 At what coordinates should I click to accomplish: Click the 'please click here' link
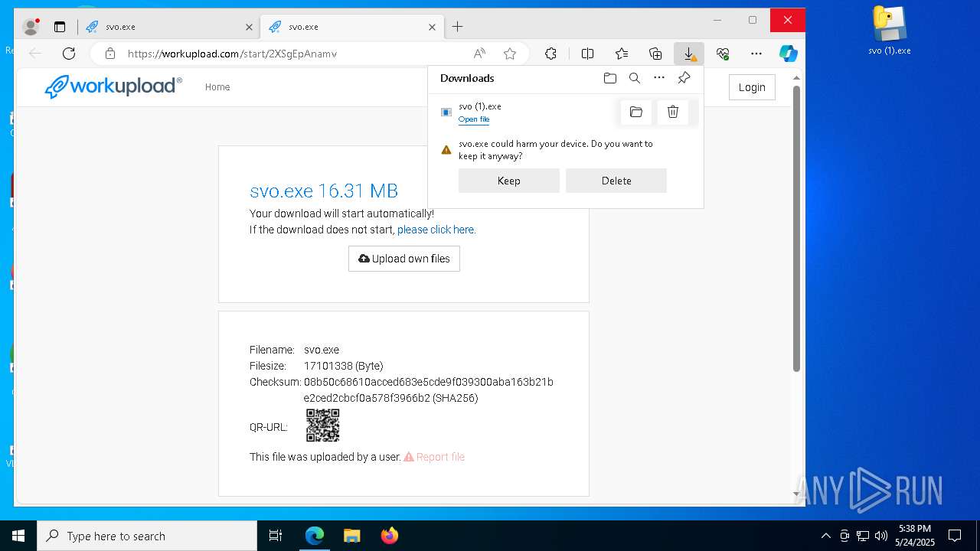[436, 230]
